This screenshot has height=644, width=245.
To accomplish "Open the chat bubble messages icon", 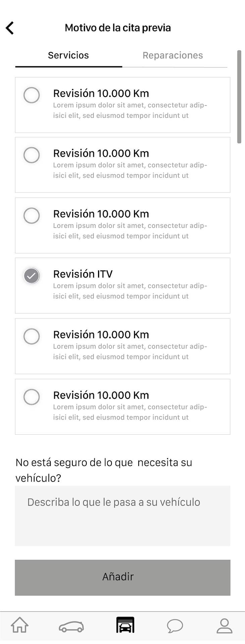I will pyautogui.click(x=175, y=626).
